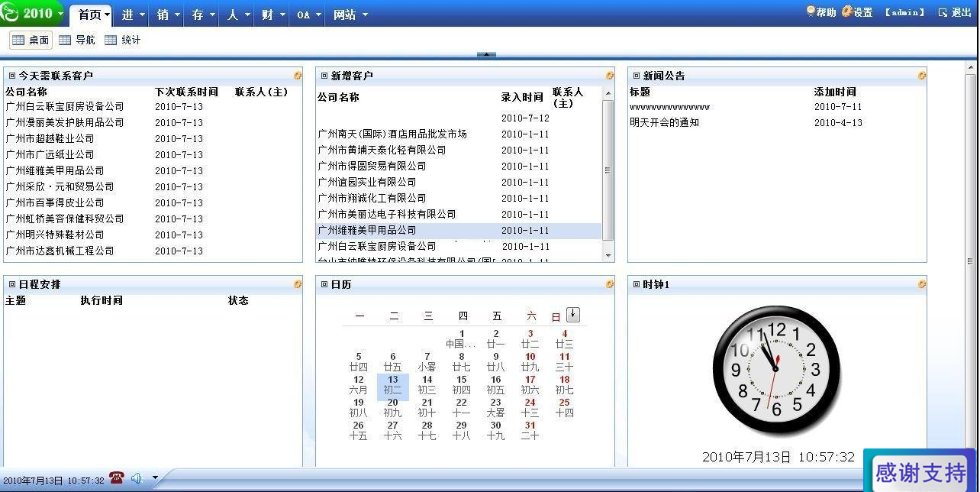Select highlighted 广州维雅美甲用品公司 in 新增客户
This screenshot has width=980, height=492.
(x=459, y=230)
